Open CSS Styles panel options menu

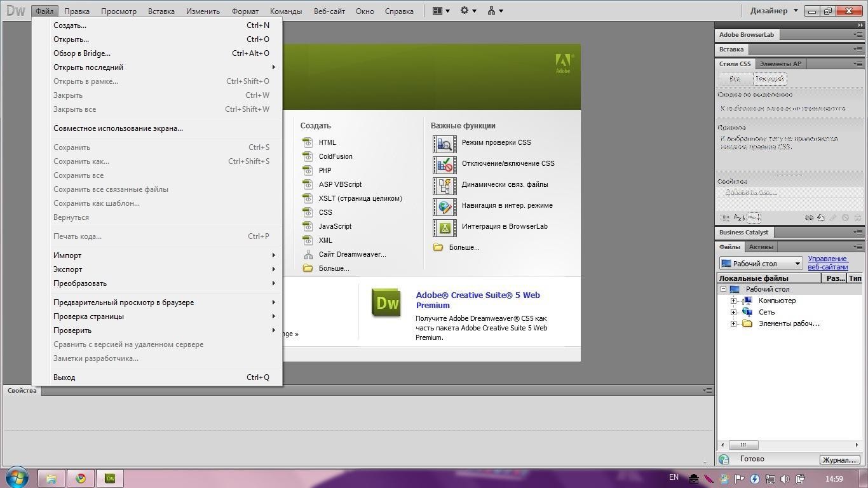857,64
